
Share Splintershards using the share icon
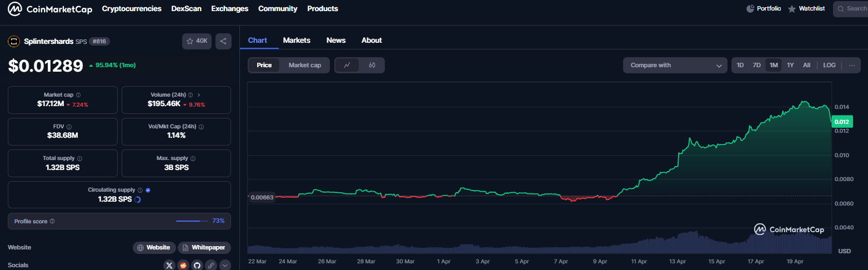pos(223,41)
